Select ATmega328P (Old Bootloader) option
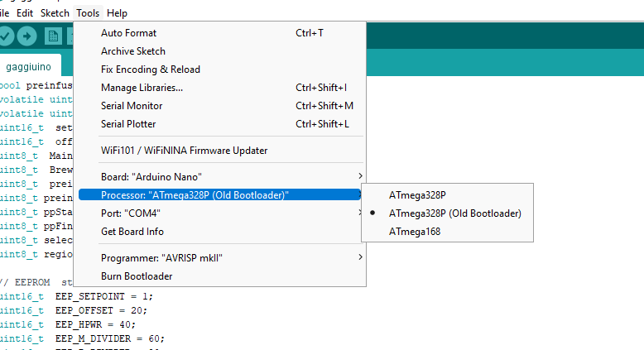The width and height of the screenshot is (644, 350). 447,213
